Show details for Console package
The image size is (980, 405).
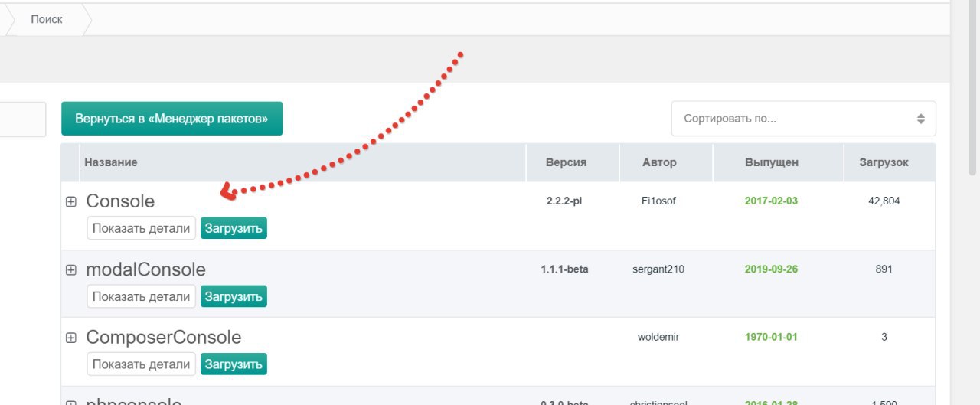[x=141, y=228]
